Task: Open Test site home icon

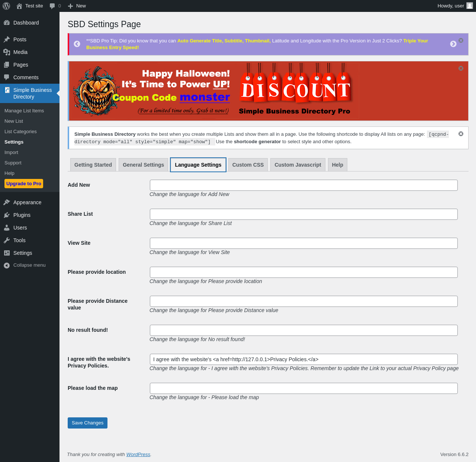Action: click(x=19, y=6)
